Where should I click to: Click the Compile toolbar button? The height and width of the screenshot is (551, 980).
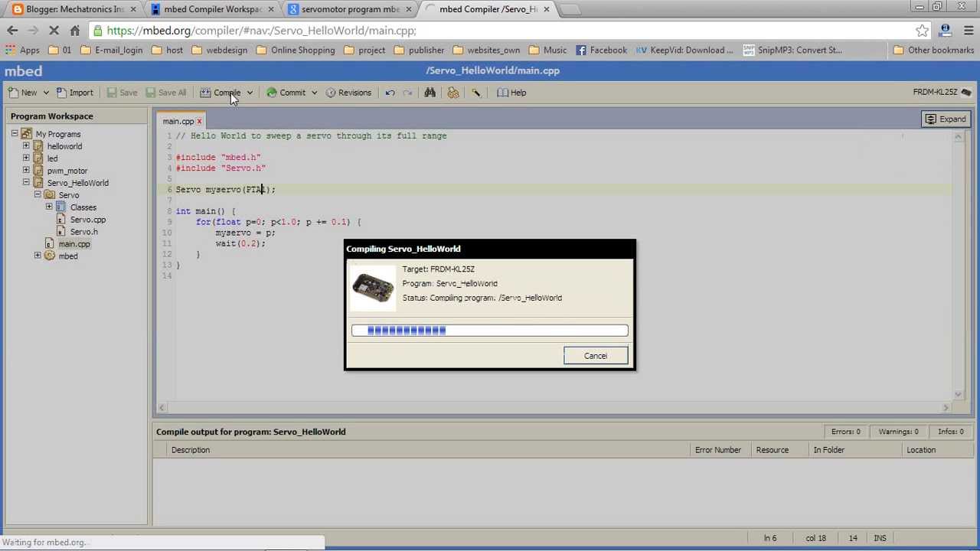point(220,93)
